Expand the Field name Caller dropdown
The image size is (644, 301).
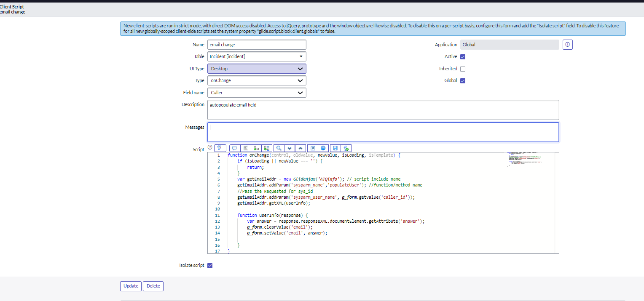[x=256, y=93]
